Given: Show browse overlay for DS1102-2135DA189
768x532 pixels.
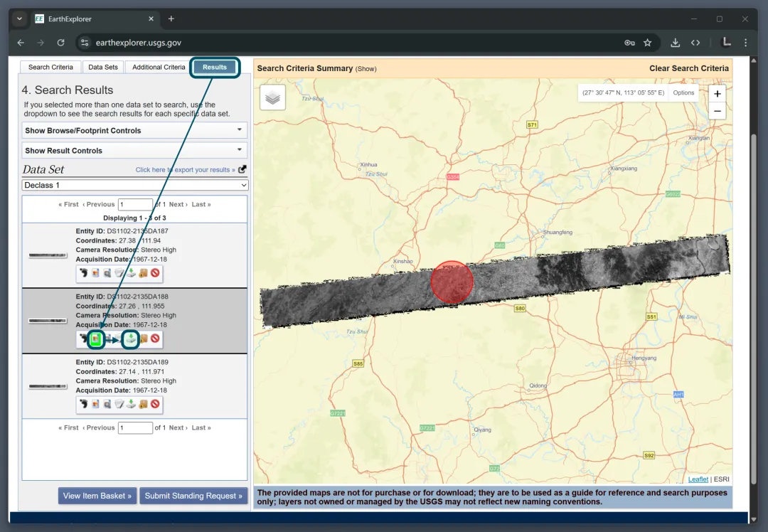Looking at the screenshot, I should point(95,404).
